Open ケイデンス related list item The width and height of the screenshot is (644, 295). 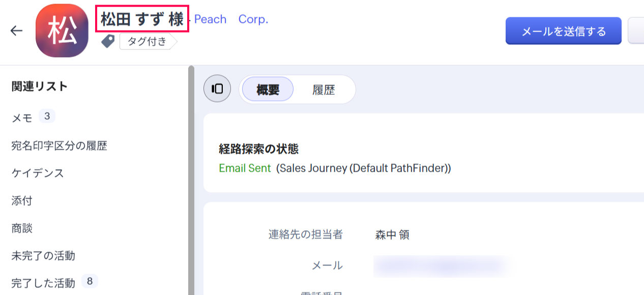pyautogui.click(x=38, y=173)
